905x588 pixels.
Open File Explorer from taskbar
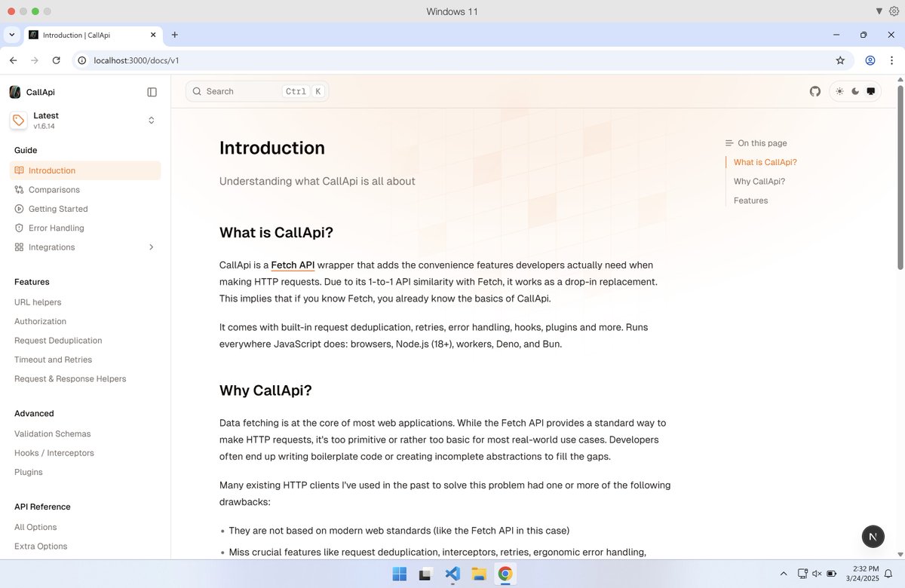click(x=478, y=574)
